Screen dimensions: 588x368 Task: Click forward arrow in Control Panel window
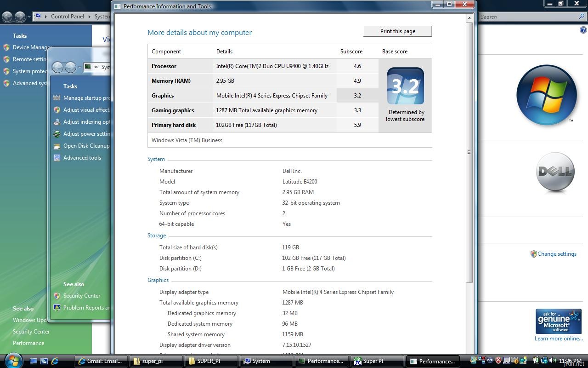[x=20, y=17]
